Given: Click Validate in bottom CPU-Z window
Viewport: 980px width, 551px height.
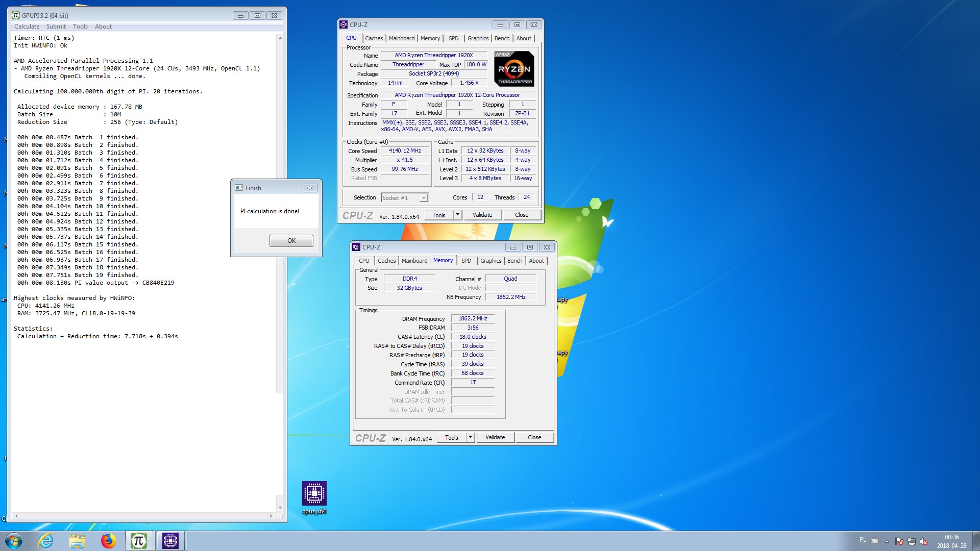Looking at the screenshot, I should coord(495,438).
